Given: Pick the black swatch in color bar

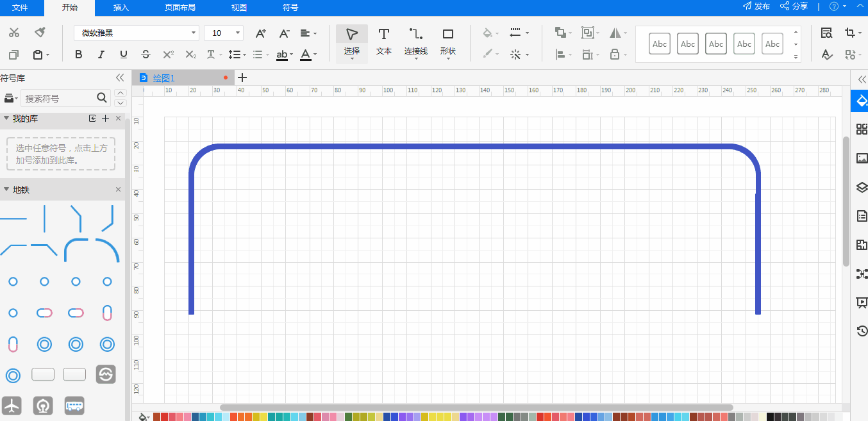Looking at the screenshot, I should [x=770, y=417].
